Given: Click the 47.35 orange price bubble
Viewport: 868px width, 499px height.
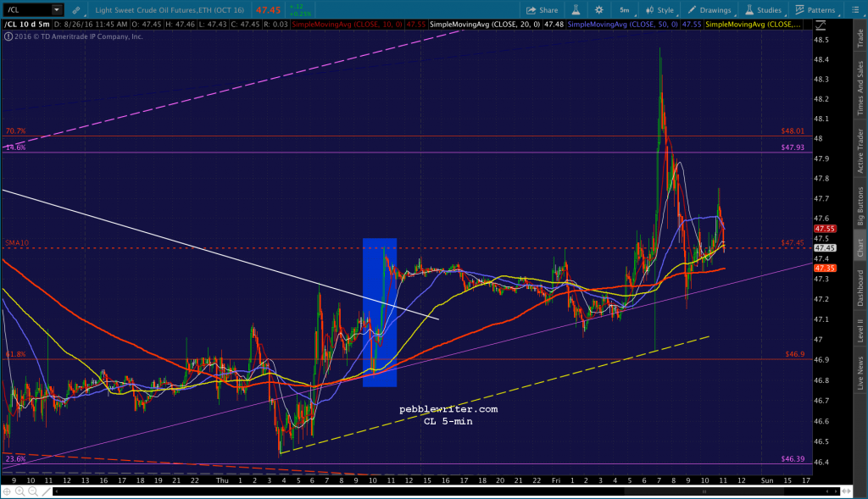Looking at the screenshot, I should click(825, 269).
